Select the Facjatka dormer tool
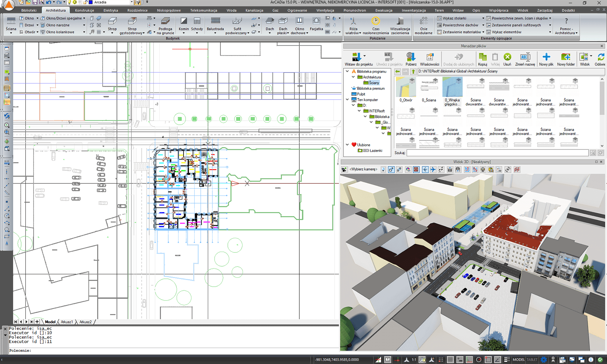 [316, 24]
